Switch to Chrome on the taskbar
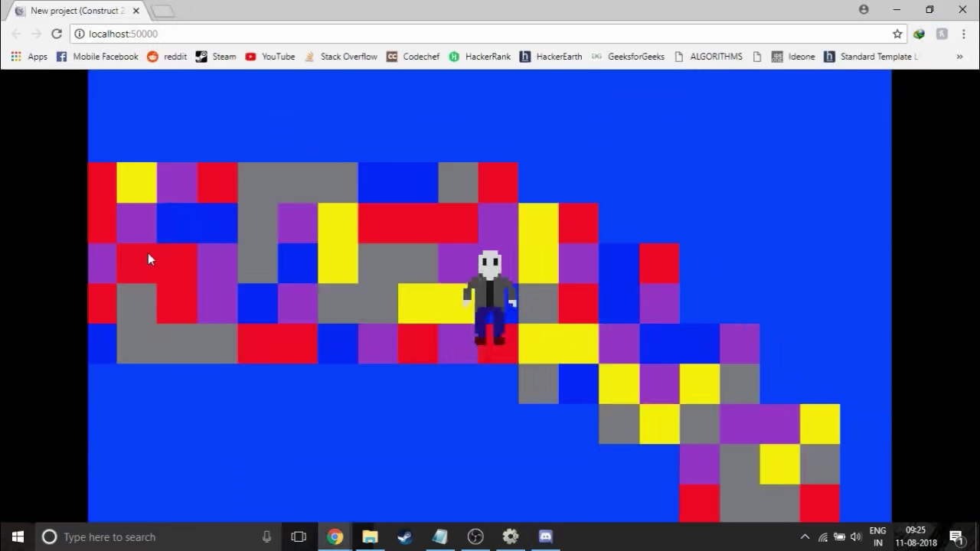This screenshot has height=551, width=980. (335, 536)
